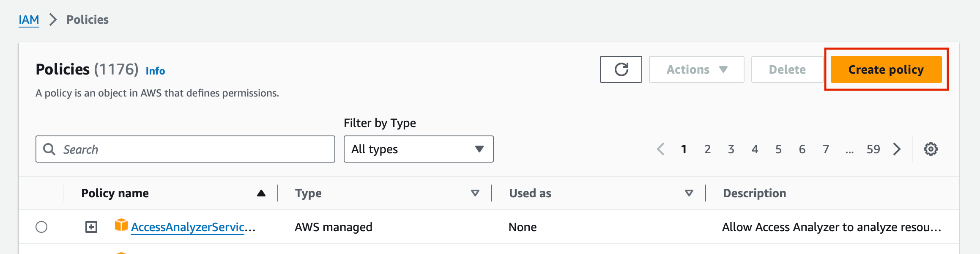Go to next page with right chevron
Image resolution: width=980 pixels, height=254 pixels.
point(897,149)
